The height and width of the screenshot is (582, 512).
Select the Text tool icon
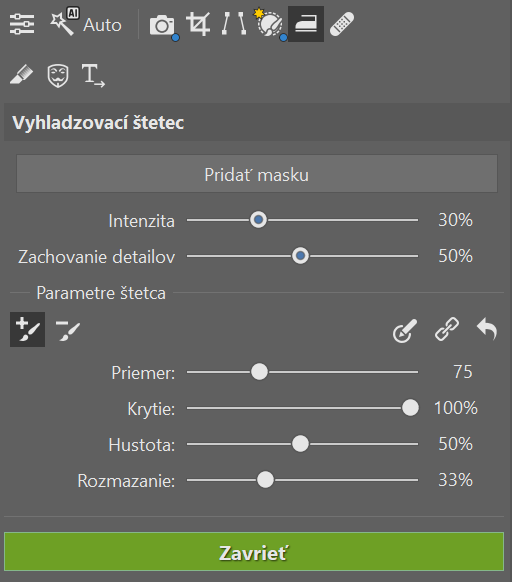coord(93,75)
